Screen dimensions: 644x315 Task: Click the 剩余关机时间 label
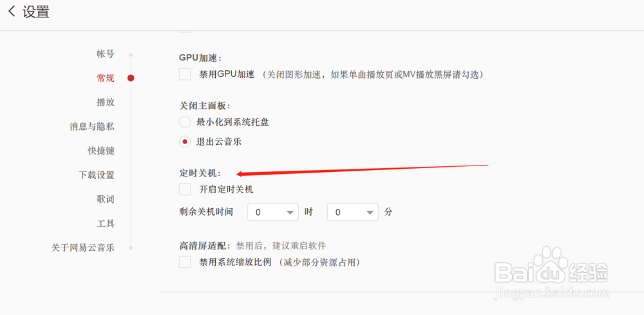pos(206,213)
